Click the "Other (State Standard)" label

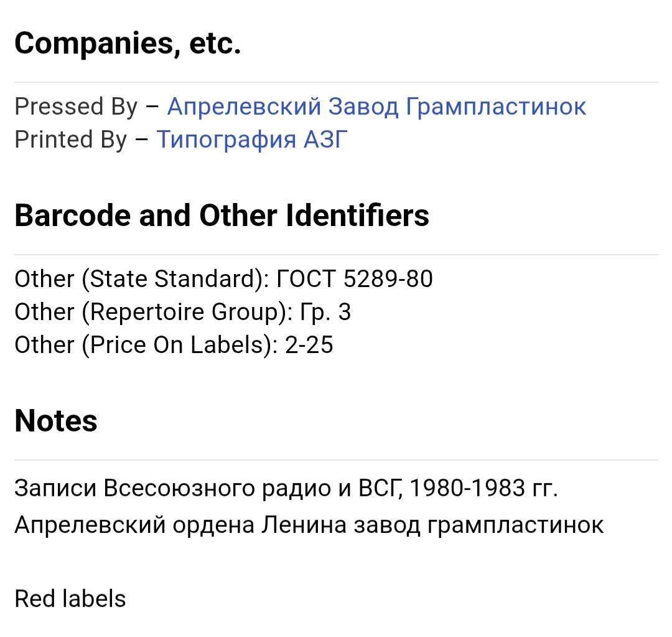coord(141,279)
